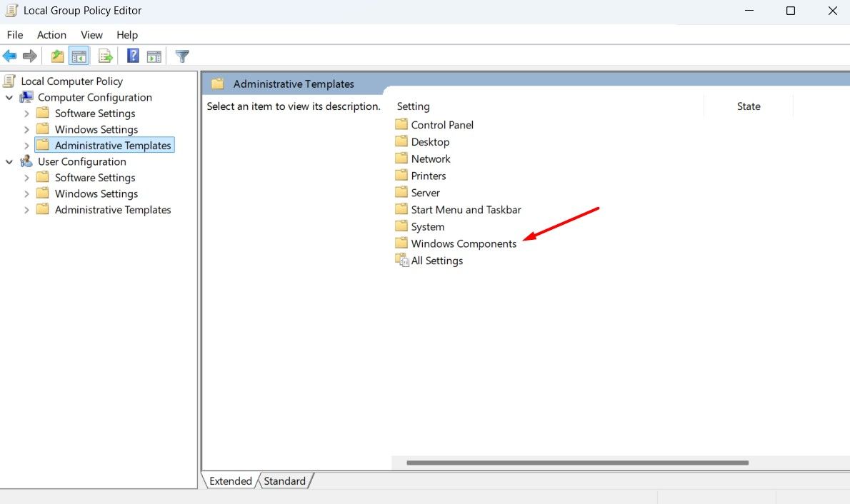Expand Software Settings under Computer Configuration
The height and width of the screenshot is (504, 850).
[x=26, y=114]
